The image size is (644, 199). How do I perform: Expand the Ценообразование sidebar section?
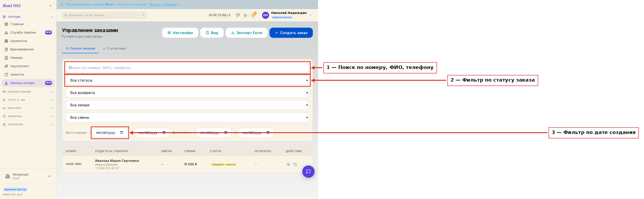28,92
